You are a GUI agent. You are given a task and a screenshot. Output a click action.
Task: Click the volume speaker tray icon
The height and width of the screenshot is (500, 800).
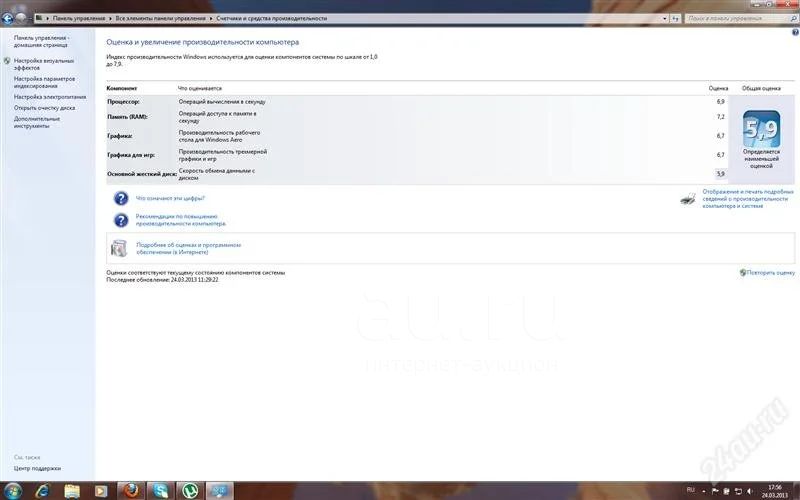pos(749,491)
